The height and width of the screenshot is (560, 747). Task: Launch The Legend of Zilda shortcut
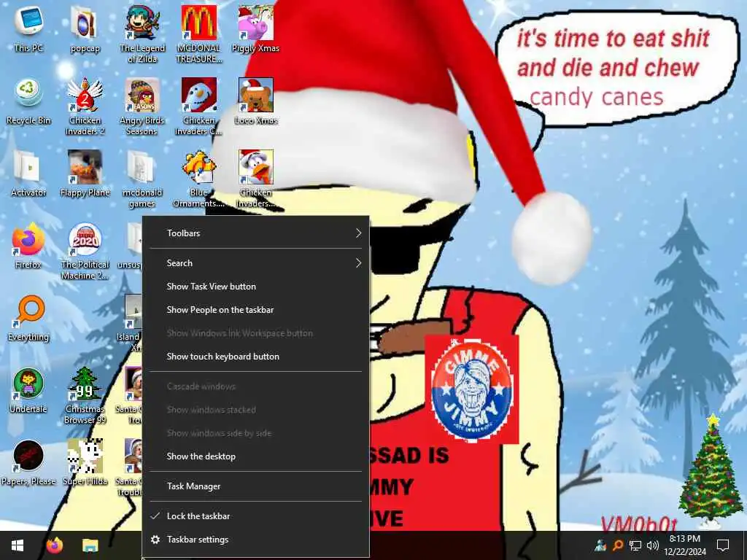click(142, 34)
